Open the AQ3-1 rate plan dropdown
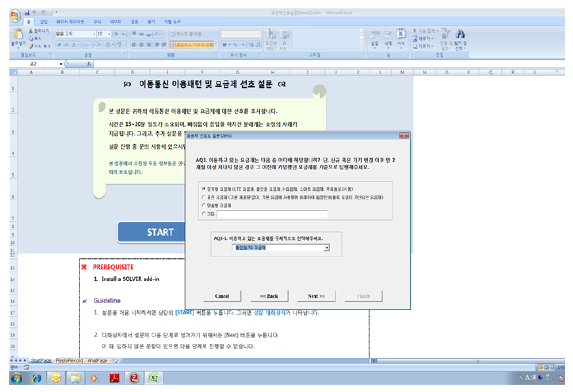 click(x=327, y=248)
